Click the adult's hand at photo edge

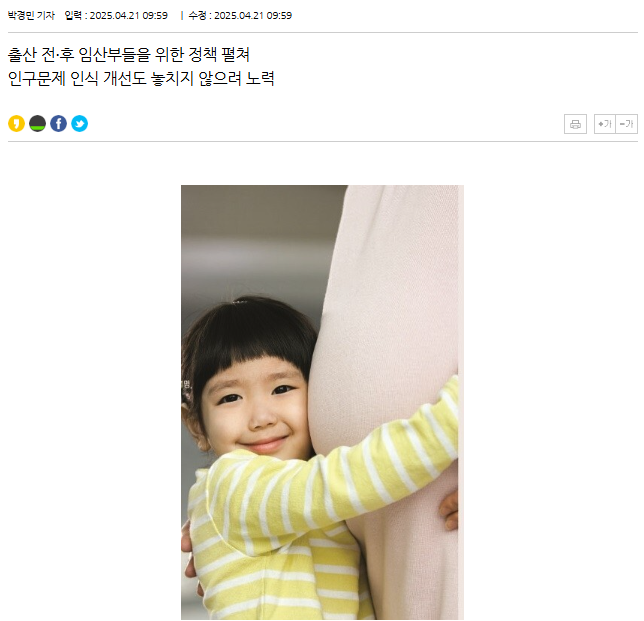pos(449,511)
